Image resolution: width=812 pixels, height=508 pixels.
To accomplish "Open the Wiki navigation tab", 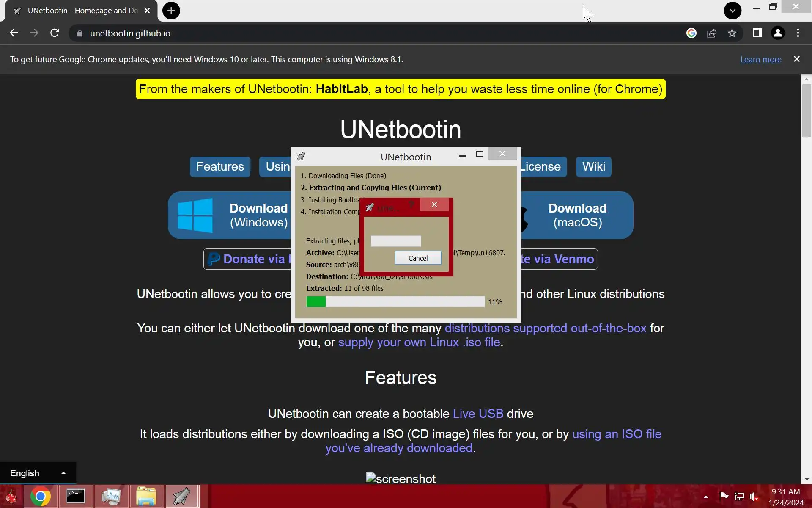I will (593, 166).
